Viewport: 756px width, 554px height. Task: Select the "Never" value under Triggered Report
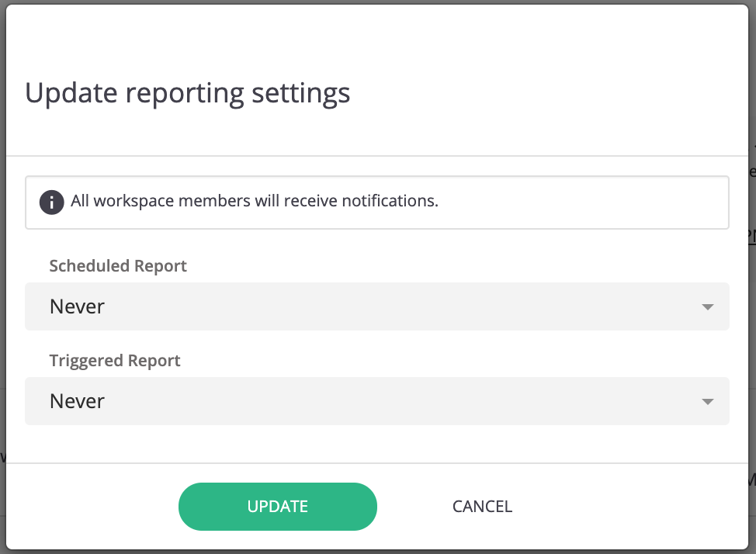pos(77,401)
